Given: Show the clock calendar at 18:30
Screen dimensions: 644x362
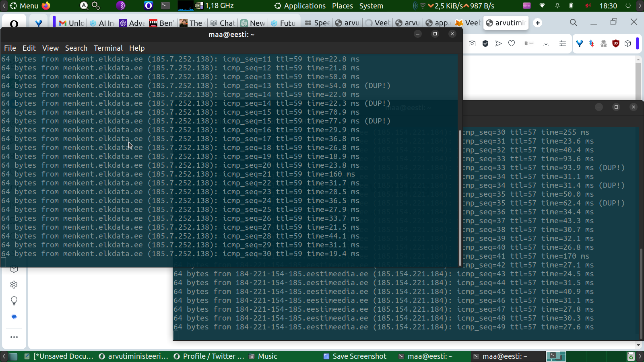Looking at the screenshot, I should click(x=608, y=6).
